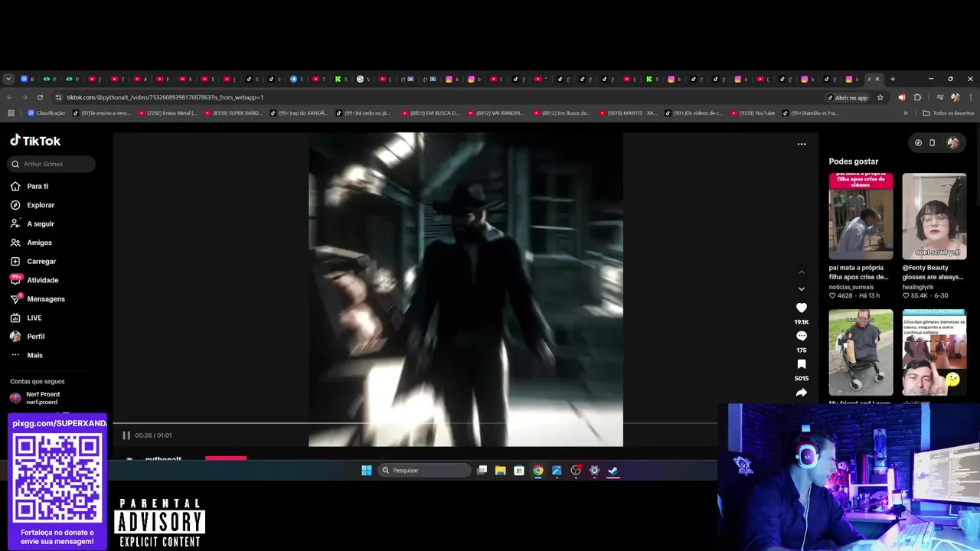
Task: Open 'Todos os favoritos' bookmarks folder
Action: point(949,113)
